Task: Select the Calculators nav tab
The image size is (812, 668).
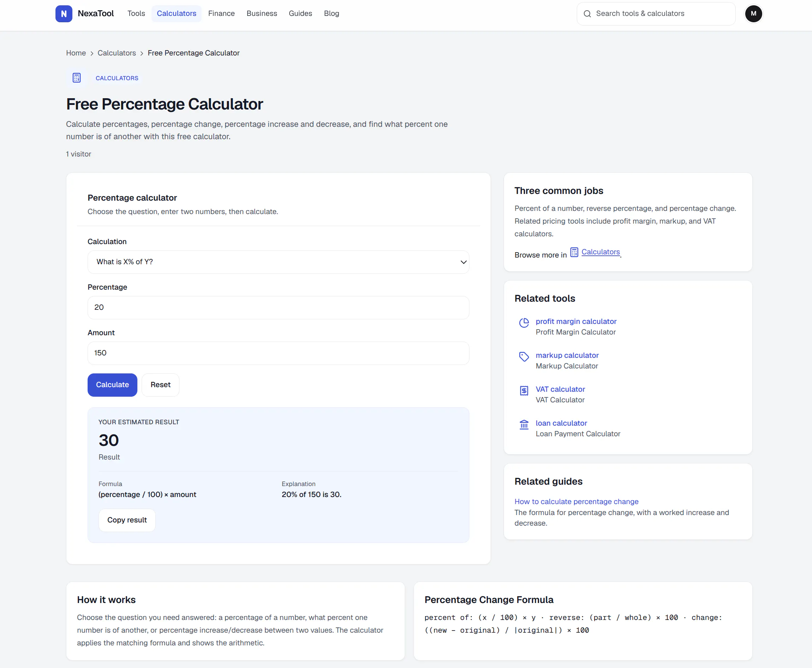Action: tap(177, 13)
